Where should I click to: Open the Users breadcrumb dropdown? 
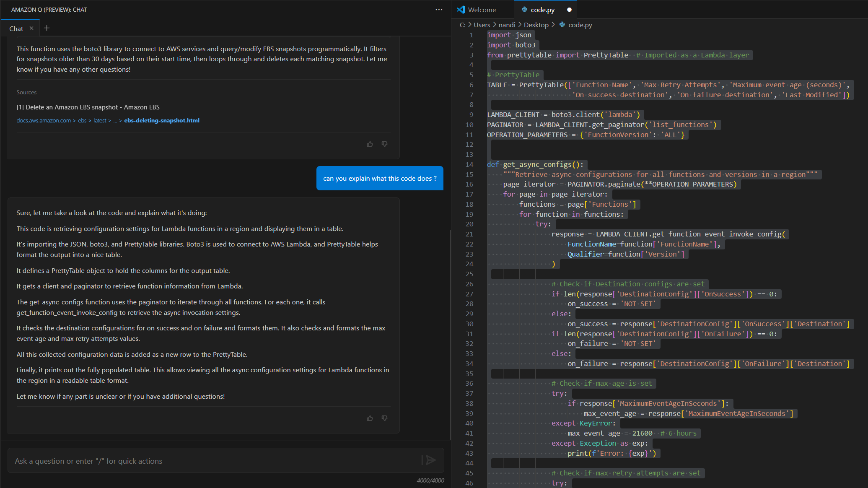[x=482, y=25]
